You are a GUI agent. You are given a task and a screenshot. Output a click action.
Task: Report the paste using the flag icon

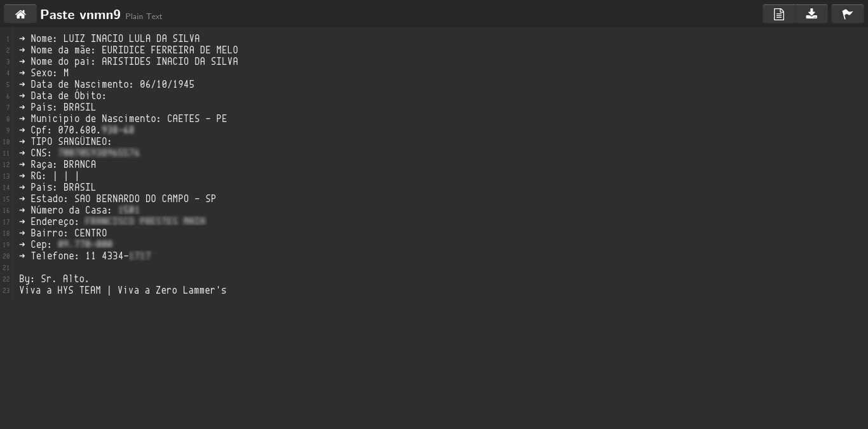point(847,14)
